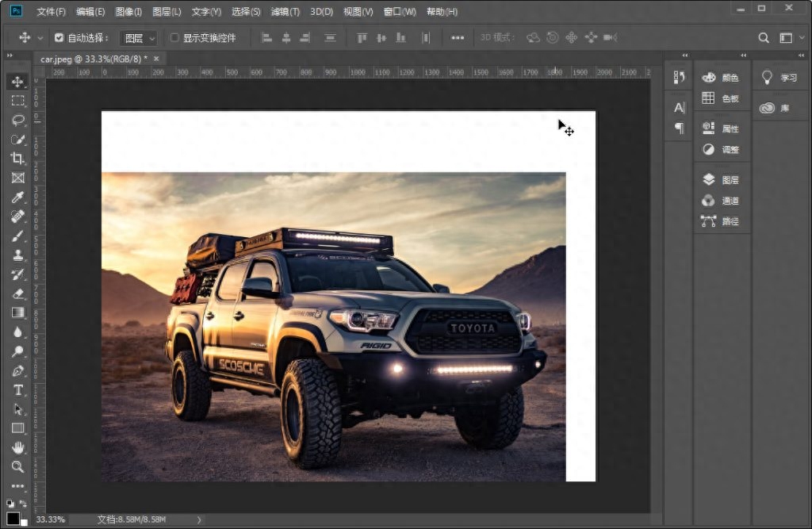
Task: Open the 颜色 panel
Action: pos(722,77)
